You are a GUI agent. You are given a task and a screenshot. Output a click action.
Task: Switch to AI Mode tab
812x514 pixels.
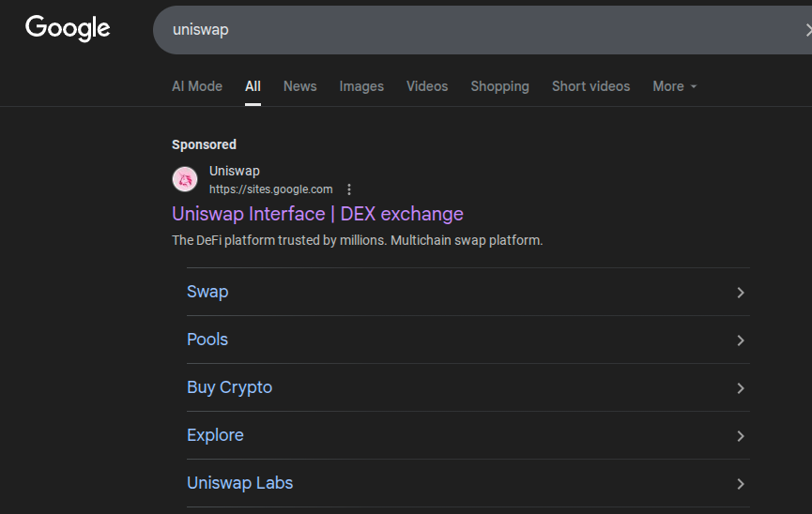click(197, 86)
